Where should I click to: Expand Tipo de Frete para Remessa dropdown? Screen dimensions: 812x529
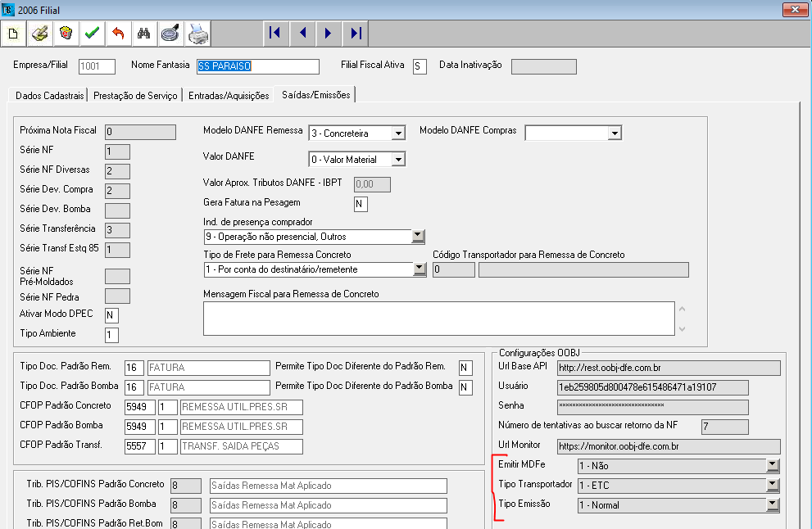pyautogui.click(x=420, y=269)
